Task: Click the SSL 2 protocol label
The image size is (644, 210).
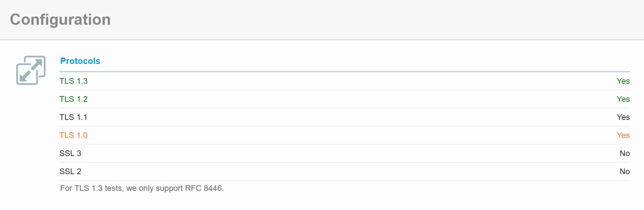Action: point(70,171)
